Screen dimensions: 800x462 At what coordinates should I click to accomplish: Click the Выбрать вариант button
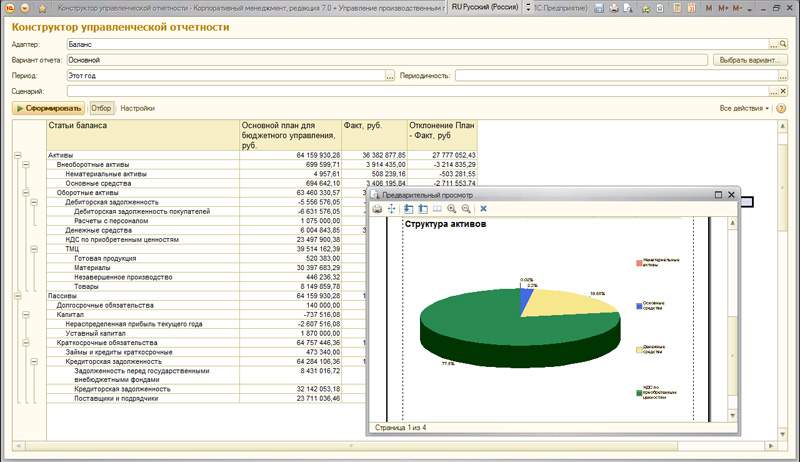[749, 60]
